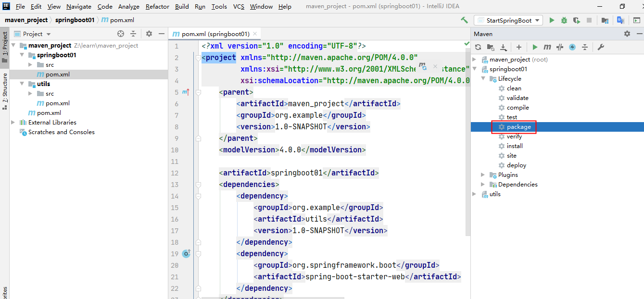Collapse all nodes in the Maven panel

[x=585, y=47]
